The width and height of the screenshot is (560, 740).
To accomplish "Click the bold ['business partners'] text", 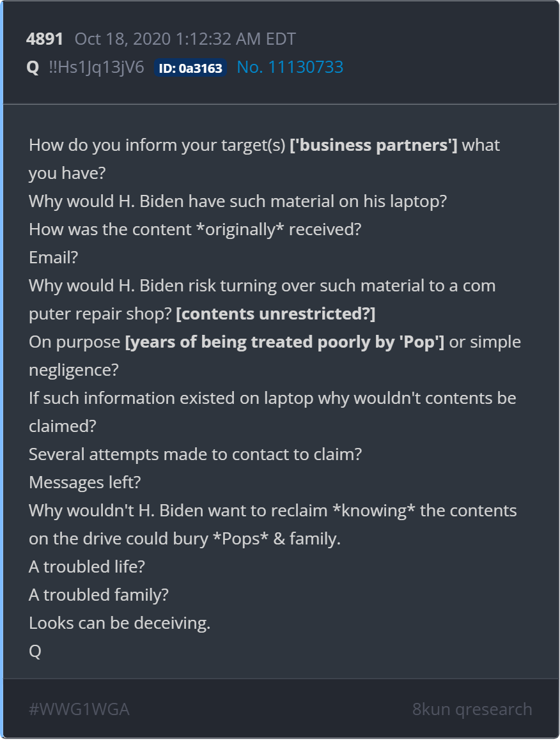I will (x=373, y=145).
